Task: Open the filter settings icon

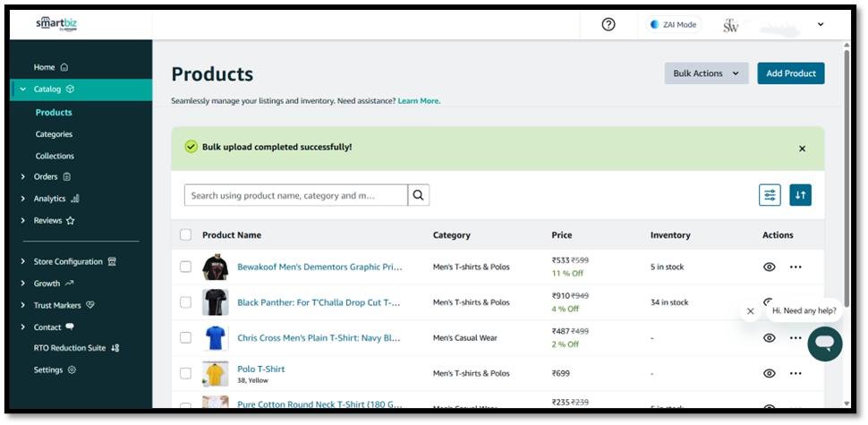Action: point(770,195)
